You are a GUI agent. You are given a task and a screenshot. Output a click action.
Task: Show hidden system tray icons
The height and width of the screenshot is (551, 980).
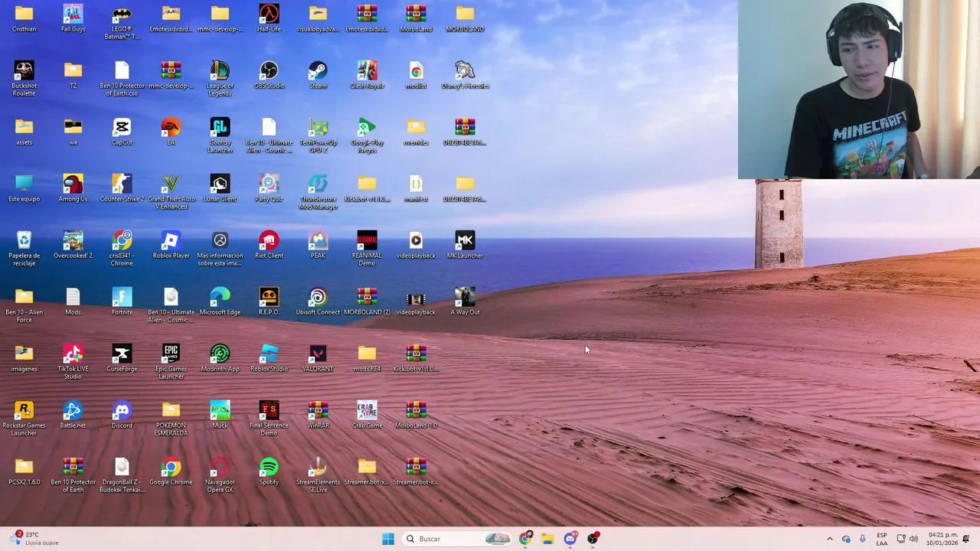829,539
